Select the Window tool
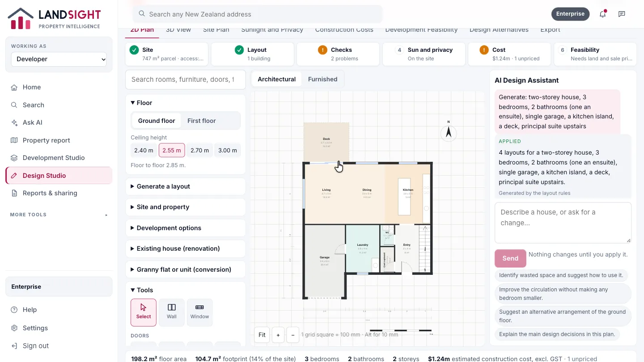This screenshot has width=644, height=362. 199,312
